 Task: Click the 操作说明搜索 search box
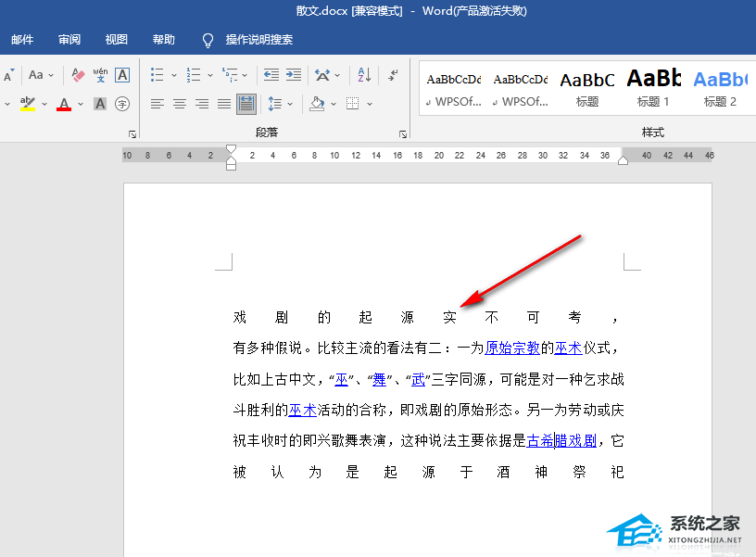click(258, 40)
